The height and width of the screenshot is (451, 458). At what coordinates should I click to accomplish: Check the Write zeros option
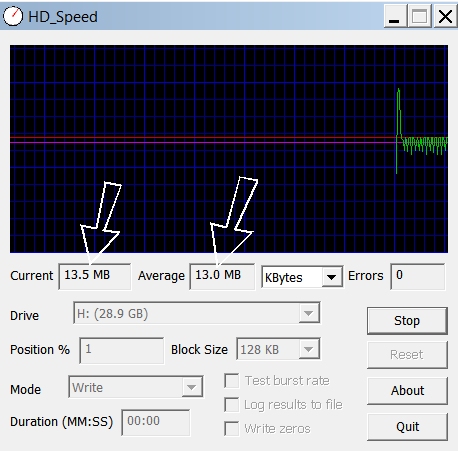point(232,429)
